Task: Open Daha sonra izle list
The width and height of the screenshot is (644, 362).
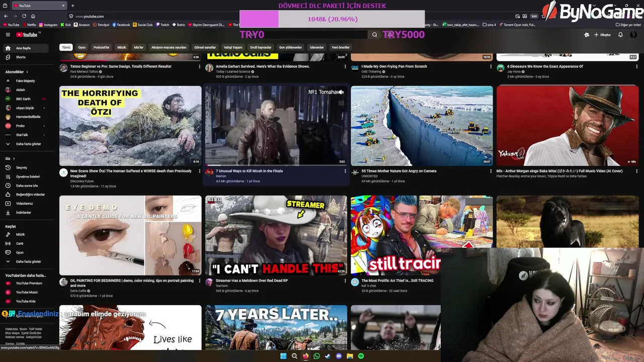Action: tap(27, 186)
